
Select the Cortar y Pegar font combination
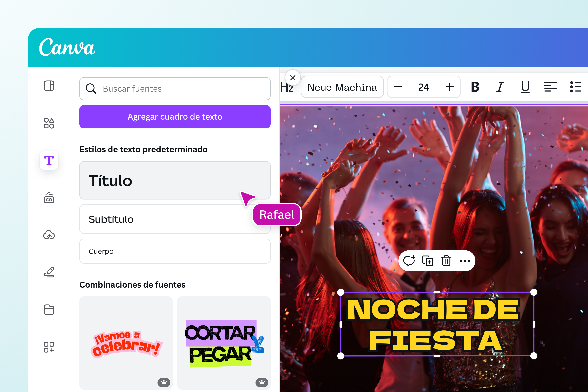pyautogui.click(x=224, y=343)
